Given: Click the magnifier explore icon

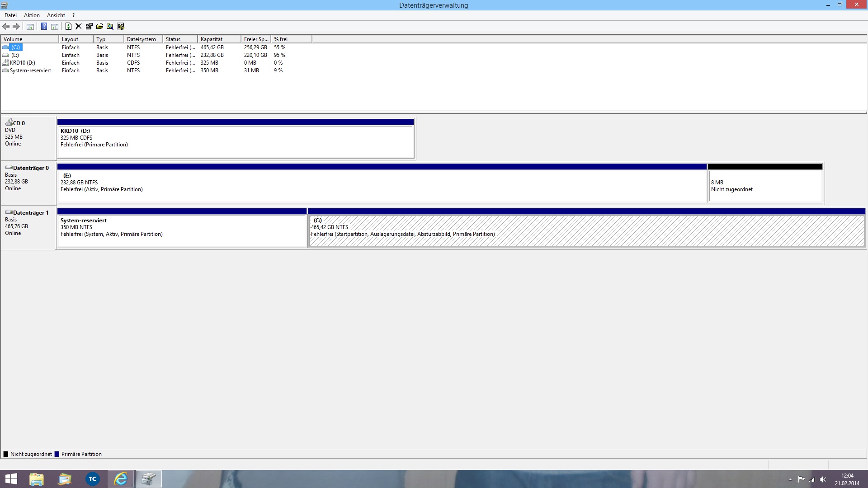Looking at the screenshot, I should pyautogui.click(x=110, y=27).
